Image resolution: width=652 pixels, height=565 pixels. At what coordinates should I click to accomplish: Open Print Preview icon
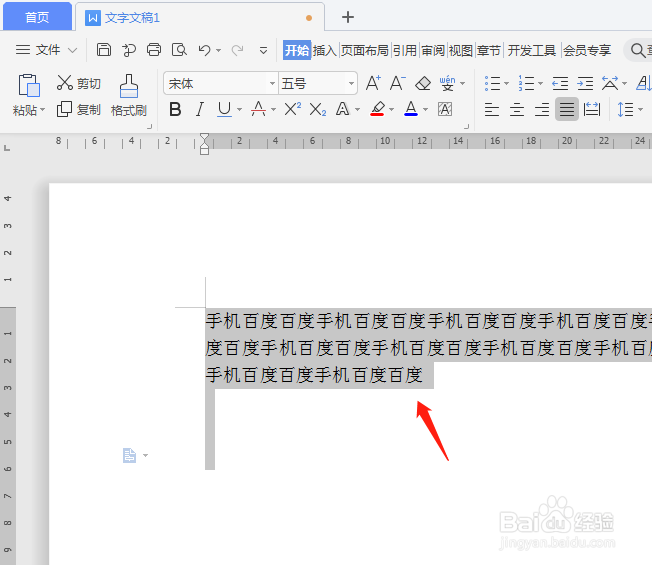pos(179,50)
